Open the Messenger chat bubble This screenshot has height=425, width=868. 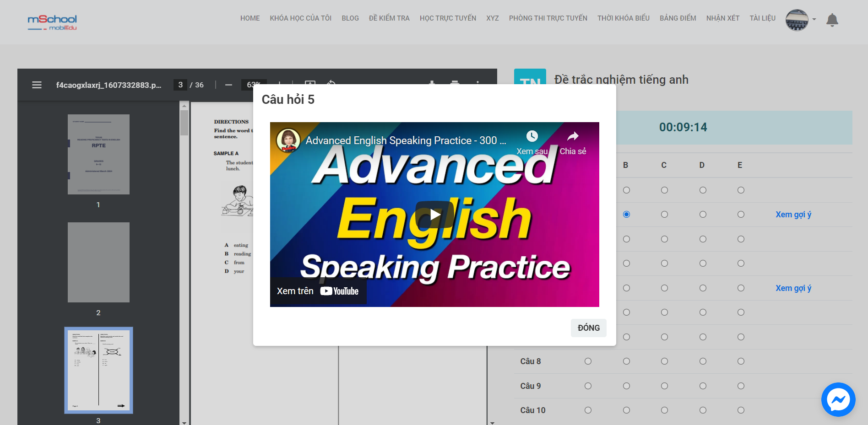click(838, 399)
